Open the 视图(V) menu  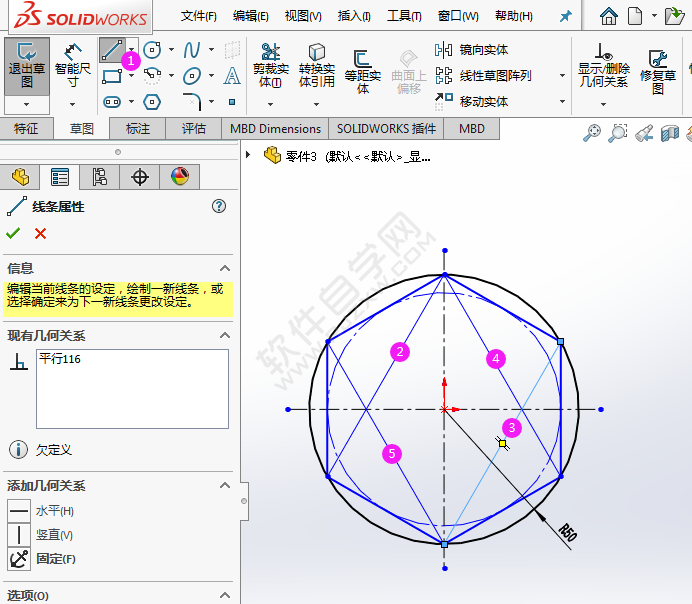tap(303, 16)
